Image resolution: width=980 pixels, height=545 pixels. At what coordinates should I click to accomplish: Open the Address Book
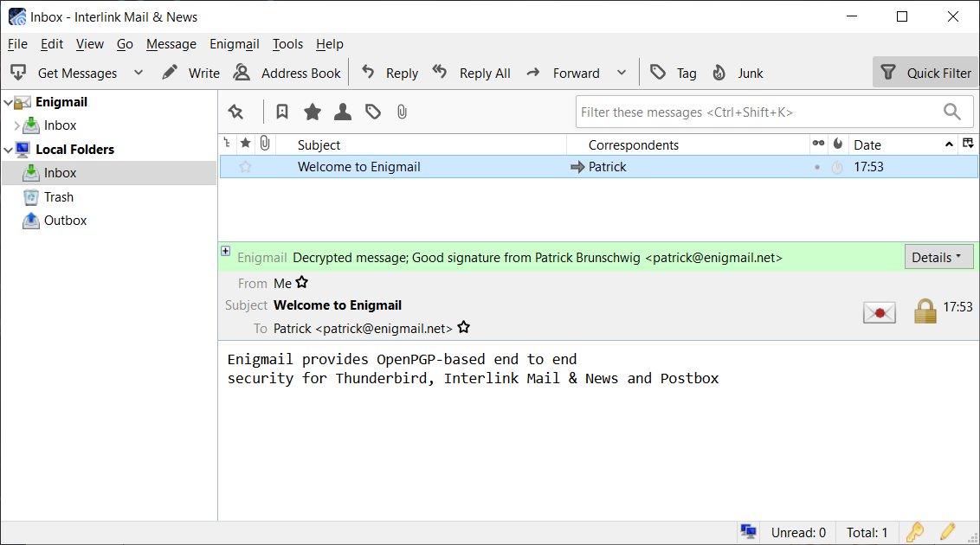coord(287,73)
